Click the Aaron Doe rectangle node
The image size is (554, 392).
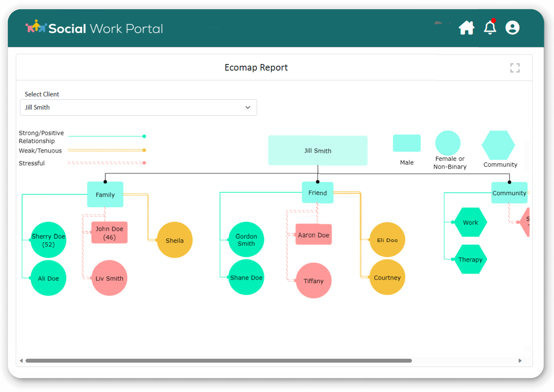click(313, 235)
